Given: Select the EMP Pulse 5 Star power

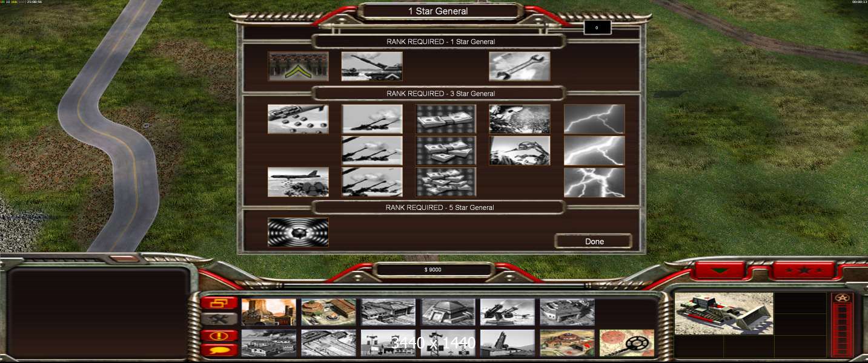Looking at the screenshot, I should point(298,232).
